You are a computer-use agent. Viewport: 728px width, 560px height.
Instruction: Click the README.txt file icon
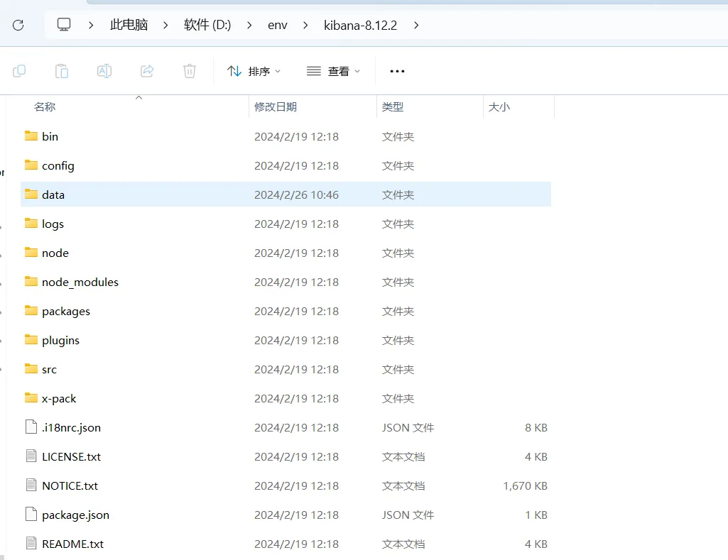click(x=31, y=543)
